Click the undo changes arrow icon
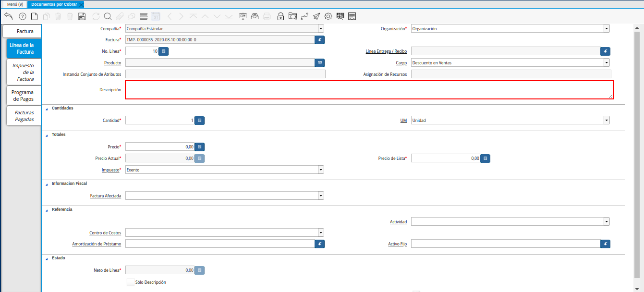 point(8,16)
